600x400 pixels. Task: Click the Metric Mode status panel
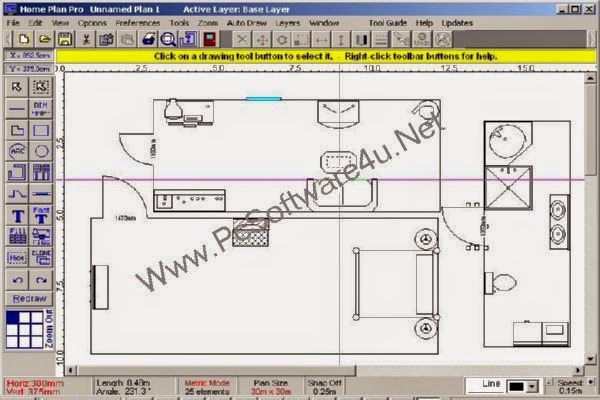[207, 387]
